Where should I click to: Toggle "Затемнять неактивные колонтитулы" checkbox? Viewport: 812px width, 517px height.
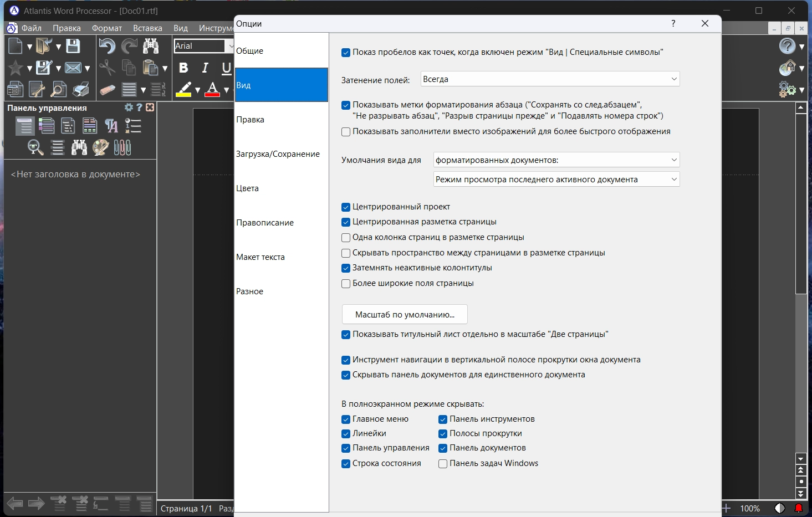coord(346,268)
